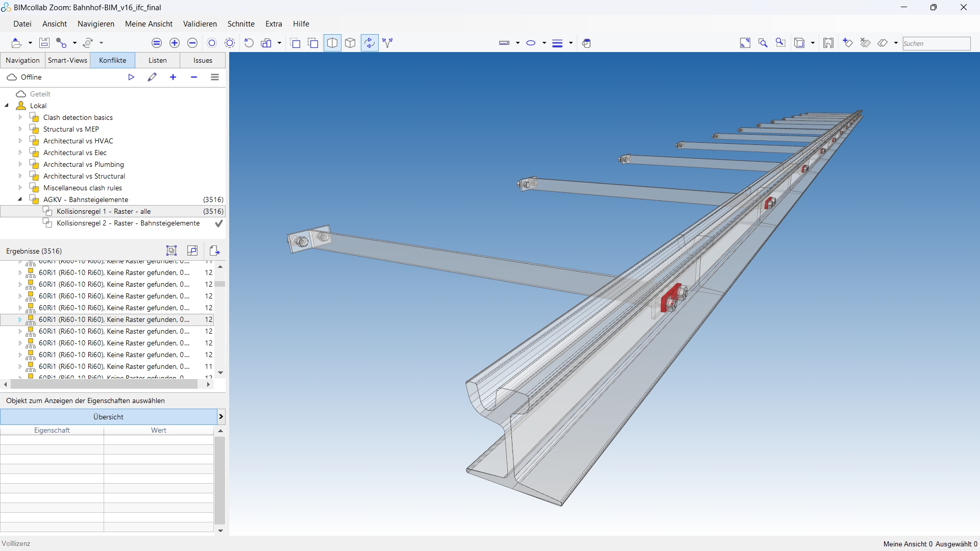Image resolution: width=980 pixels, height=551 pixels.
Task: Collapse the AGKV - Bahnsteigelemente folder
Action: pyautogui.click(x=20, y=199)
